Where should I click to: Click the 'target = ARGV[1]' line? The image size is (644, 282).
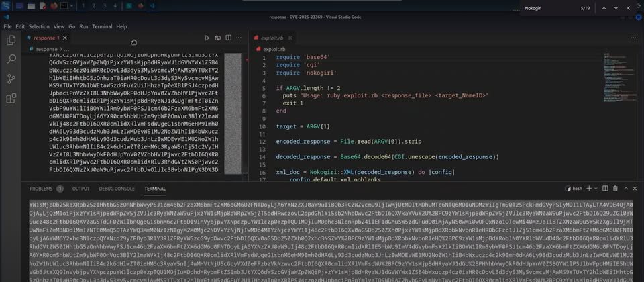(303, 126)
